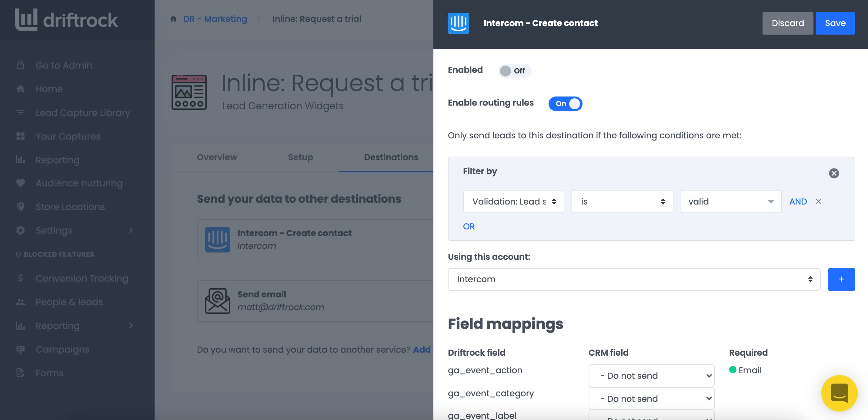868x420 pixels.
Task: Open the Intercom account selector
Action: coord(633,279)
